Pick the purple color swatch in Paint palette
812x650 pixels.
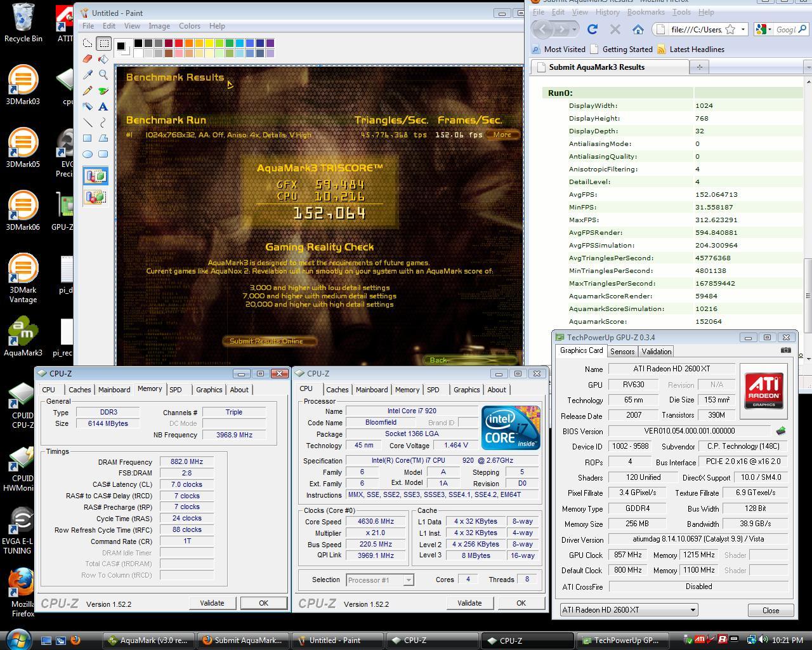coord(270,43)
